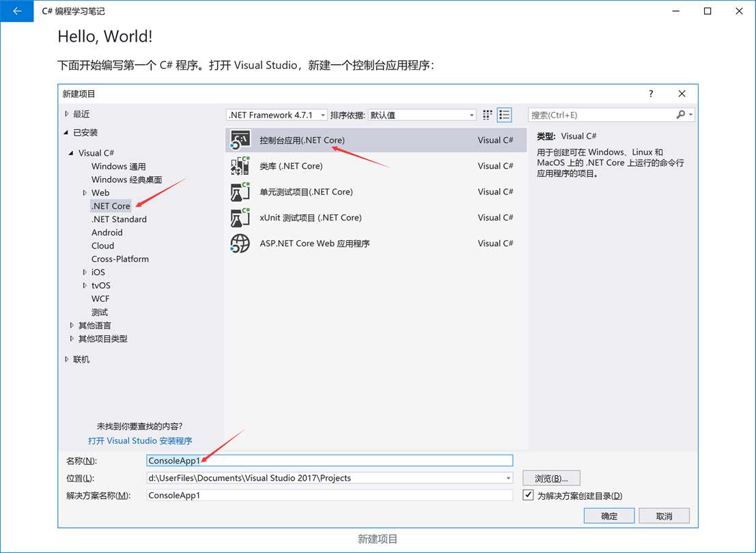The height and width of the screenshot is (553, 756).
Task: Click the 类库 (.NET Core) row text
Action: point(291,166)
